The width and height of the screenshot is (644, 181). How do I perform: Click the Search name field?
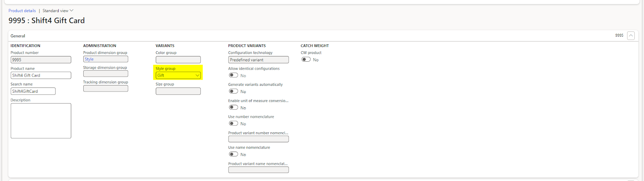coord(33,92)
